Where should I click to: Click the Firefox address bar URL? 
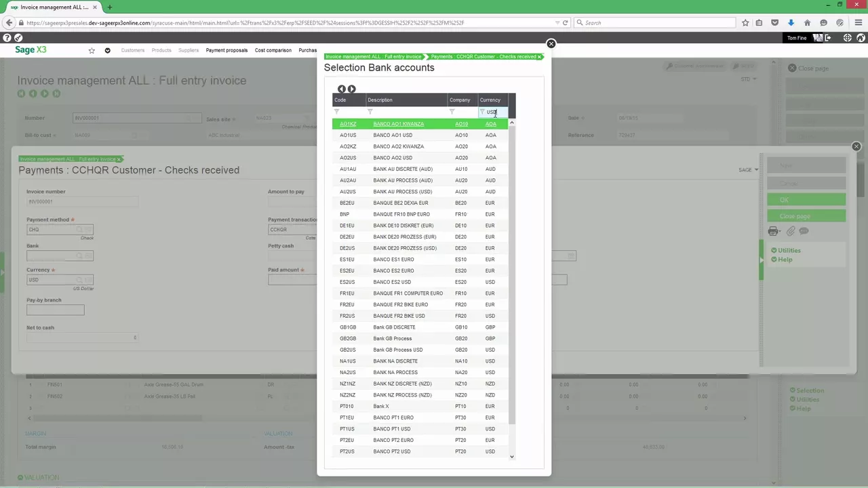[245, 22]
